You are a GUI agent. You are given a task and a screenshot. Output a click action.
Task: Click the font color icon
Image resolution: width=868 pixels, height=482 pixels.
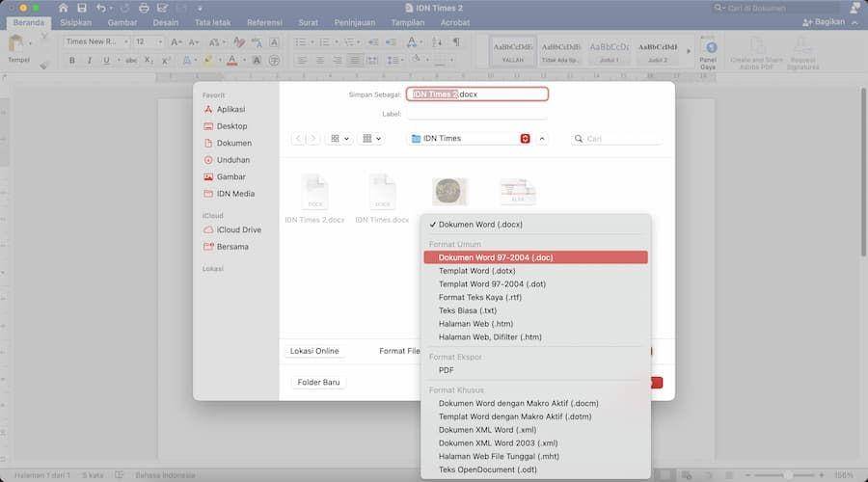click(231, 61)
